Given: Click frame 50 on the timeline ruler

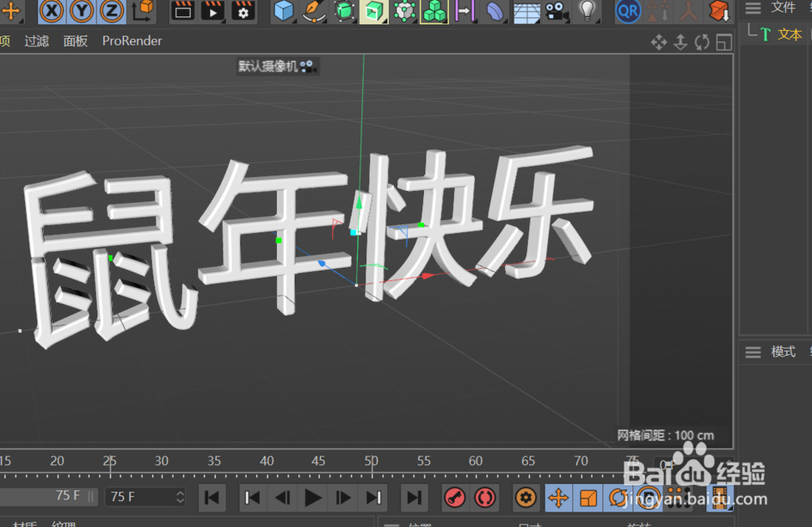Looking at the screenshot, I should 371,460.
